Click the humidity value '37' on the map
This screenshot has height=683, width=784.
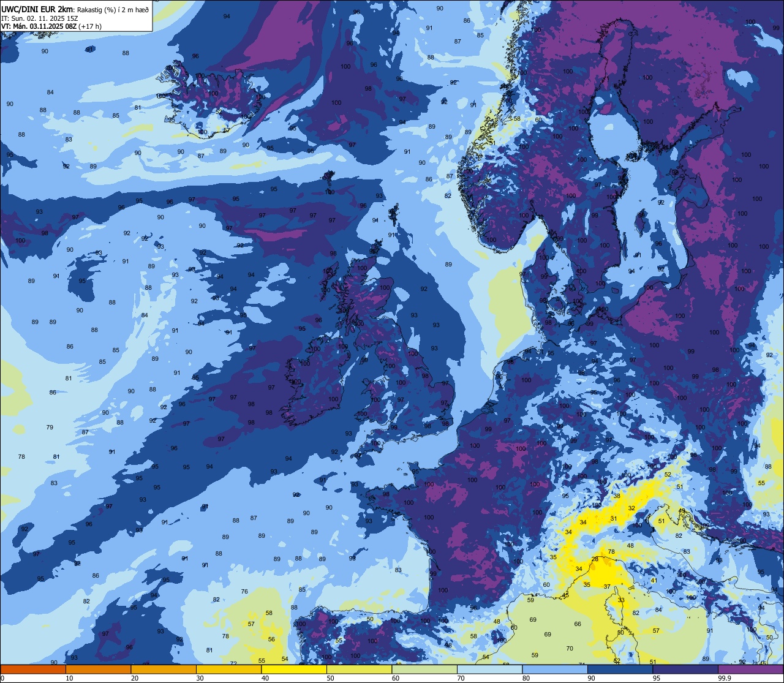pos(607,587)
